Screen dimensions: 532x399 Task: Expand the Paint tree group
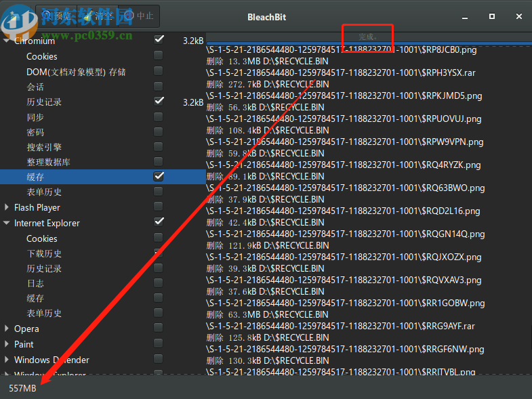(7, 343)
